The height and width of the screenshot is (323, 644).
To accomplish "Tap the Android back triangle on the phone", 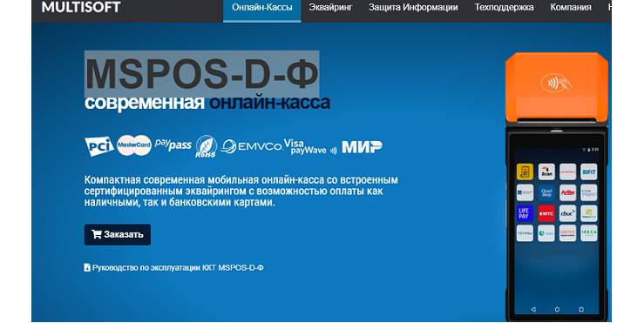I will [x=533, y=309].
